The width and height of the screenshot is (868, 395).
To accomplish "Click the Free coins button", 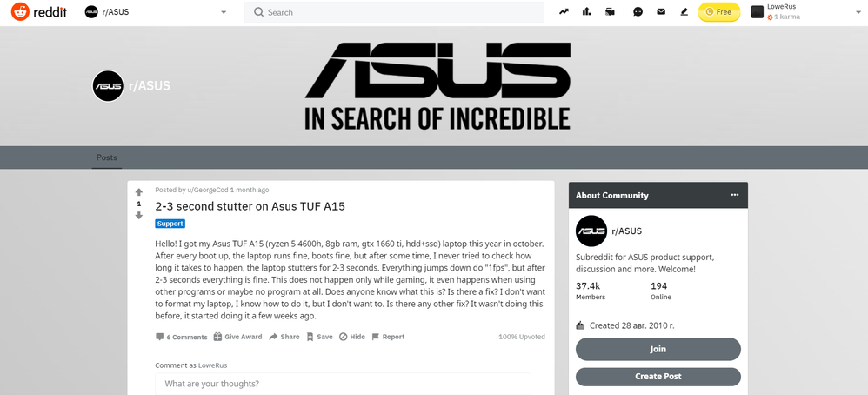I will tap(718, 11).
